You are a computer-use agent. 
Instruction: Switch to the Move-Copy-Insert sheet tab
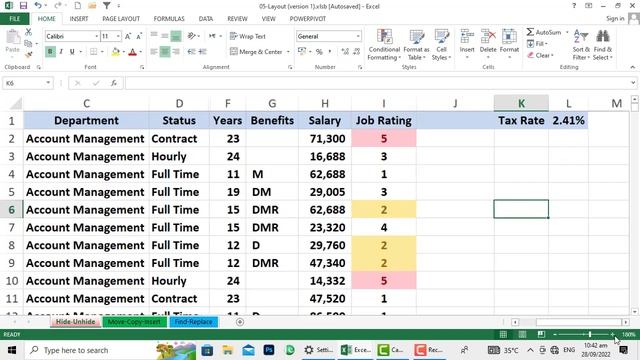coord(134,322)
